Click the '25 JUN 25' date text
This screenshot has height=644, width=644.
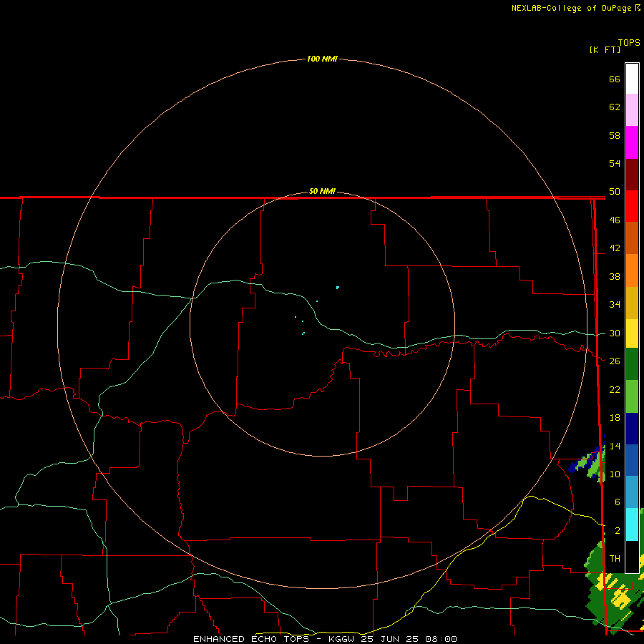[389, 639]
